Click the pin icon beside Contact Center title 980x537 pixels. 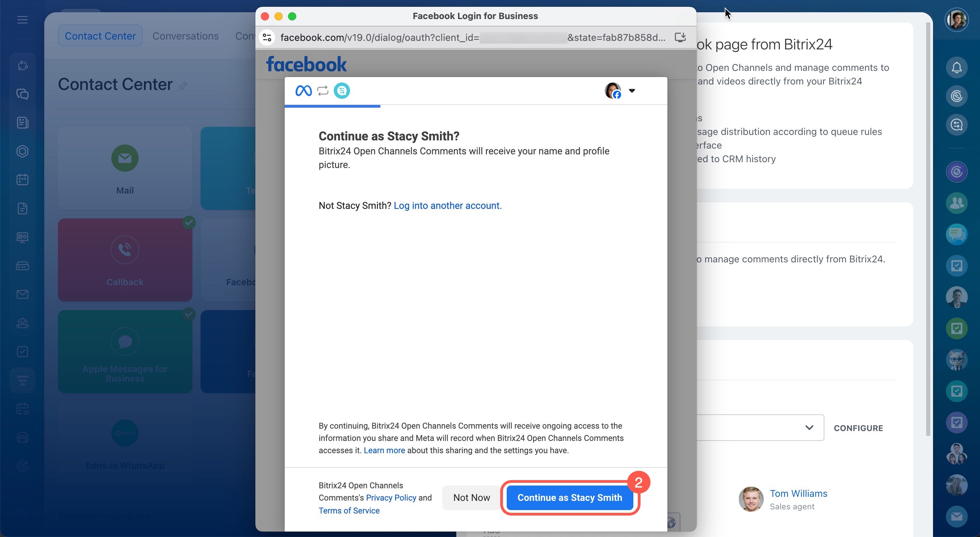183,86
